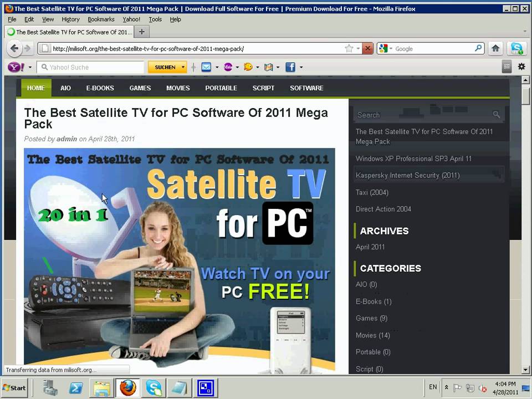Select the Best Satellite TV browser tab
532x399 pixels.
pyautogui.click(x=70, y=32)
